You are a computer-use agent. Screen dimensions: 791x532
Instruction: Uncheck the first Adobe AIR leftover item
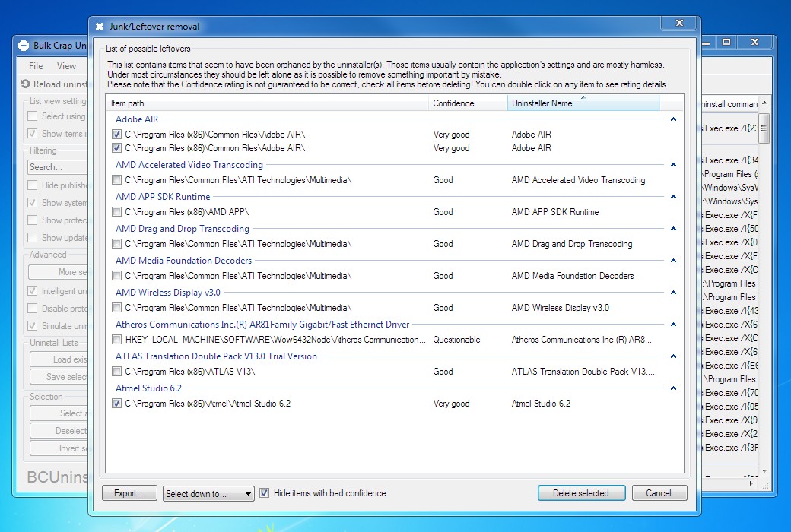116,134
